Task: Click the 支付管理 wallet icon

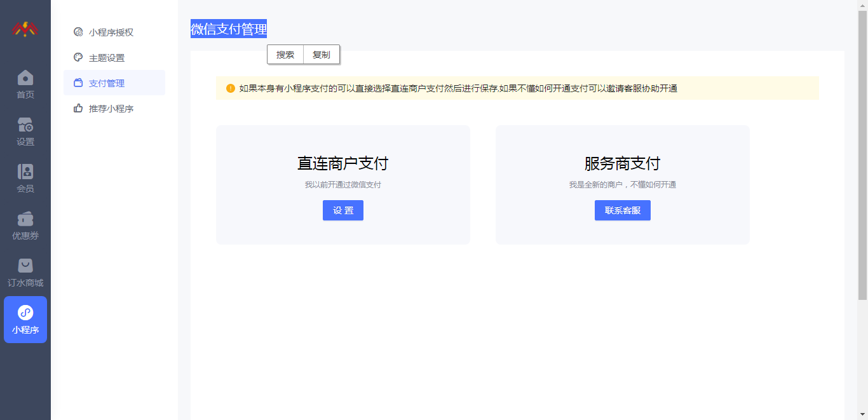Action: (78, 83)
